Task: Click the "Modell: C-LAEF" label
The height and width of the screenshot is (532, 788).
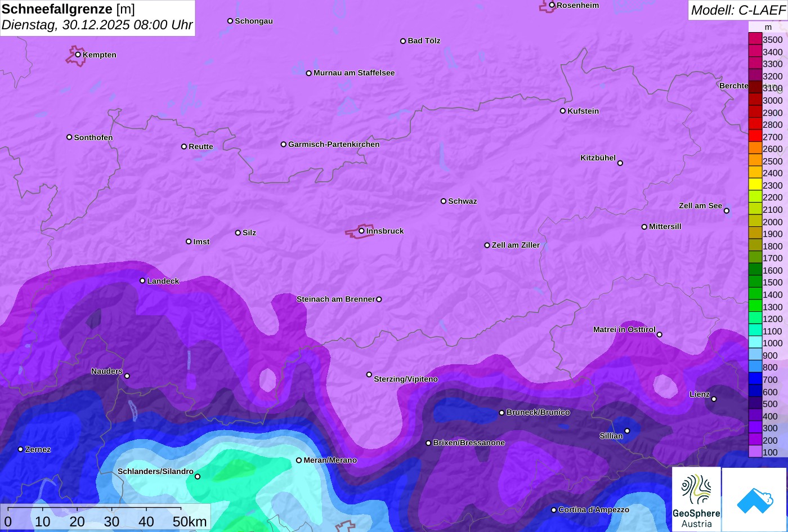Action: [738, 10]
